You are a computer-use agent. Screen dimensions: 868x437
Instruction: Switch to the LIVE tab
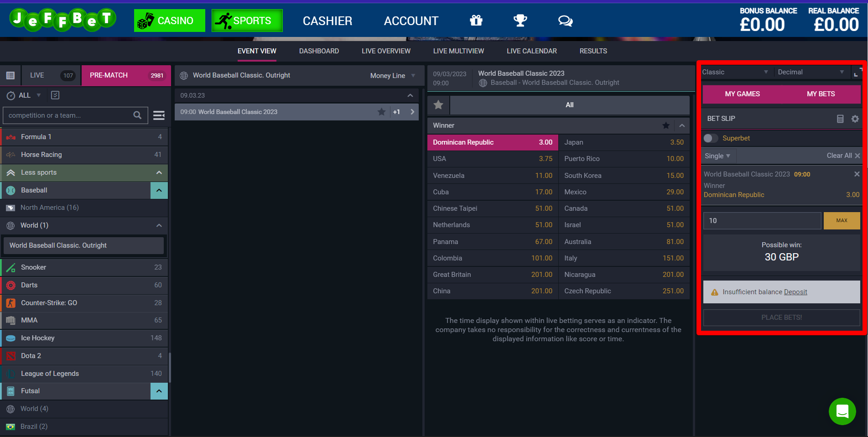pos(51,75)
